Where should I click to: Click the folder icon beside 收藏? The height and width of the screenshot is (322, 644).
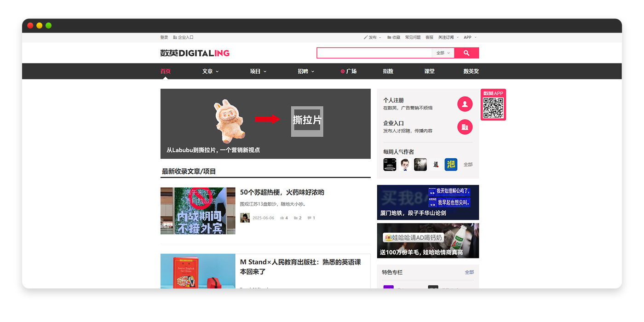tap(389, 37)
